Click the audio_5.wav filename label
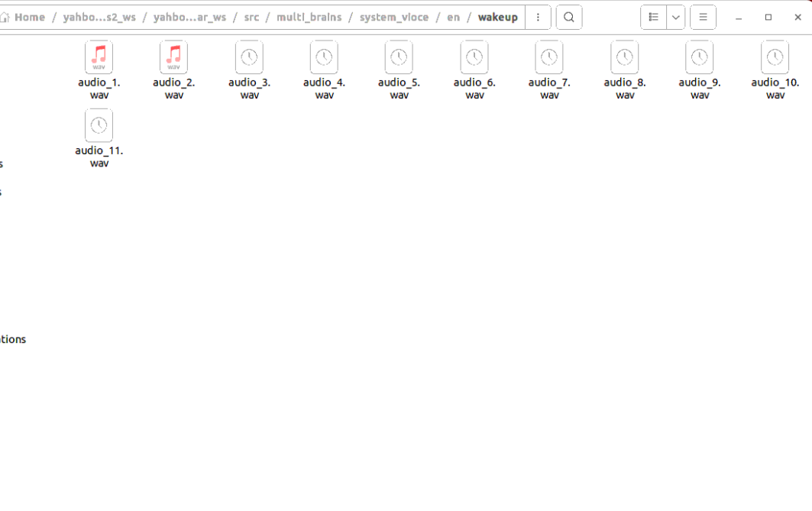Screen dimensions: 812x511 (x=399, y=89)
